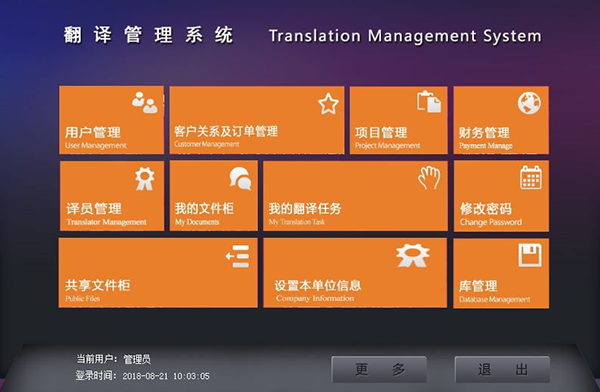The height and width of the screenshot is (392, 600).
Task: Click the hand icon on My Translation Task tile
Action: 429,178
